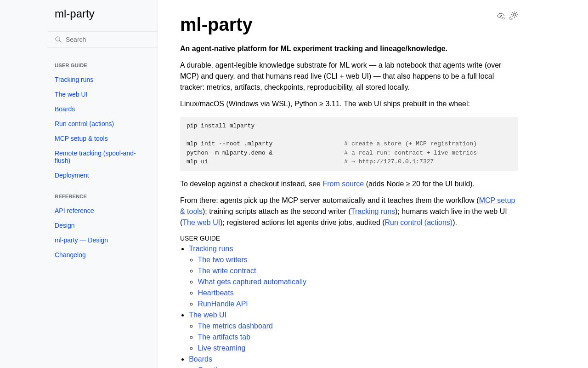Open the Changelog sidebar entry
The image size is (588, 368).
pos(70,255)
